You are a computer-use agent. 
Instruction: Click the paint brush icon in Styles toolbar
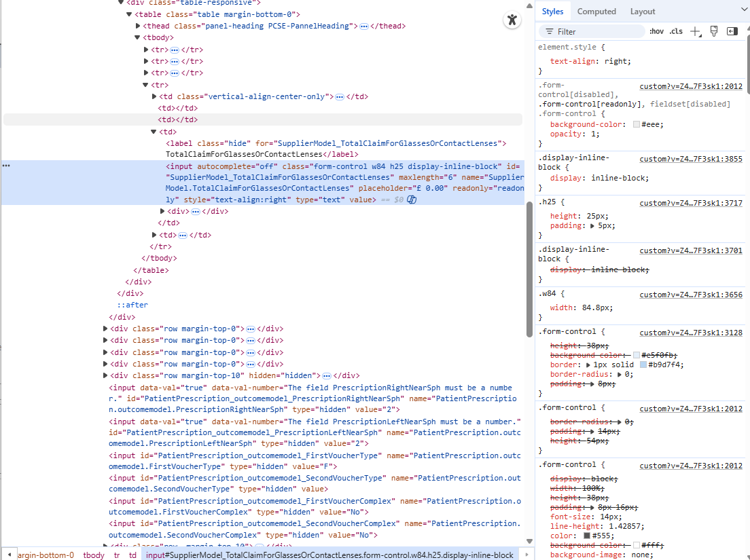click(713, 31)
